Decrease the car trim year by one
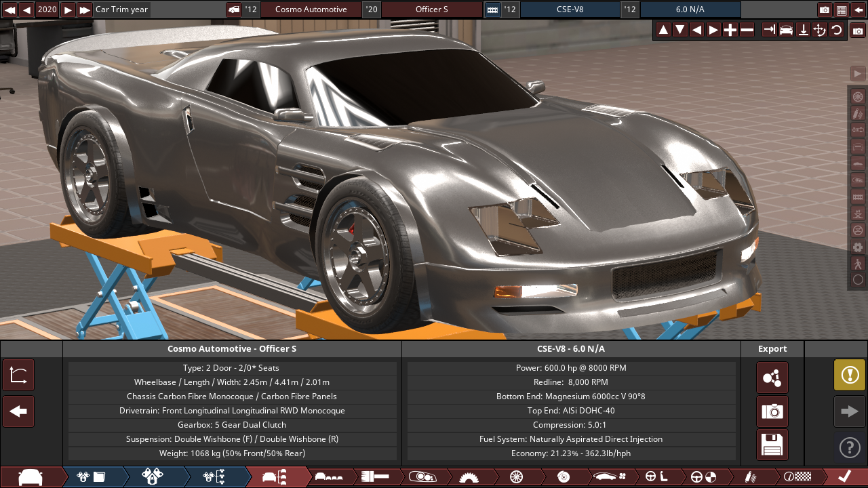The height and width of the screenshot is (488, 868). (x=26, y=9)
